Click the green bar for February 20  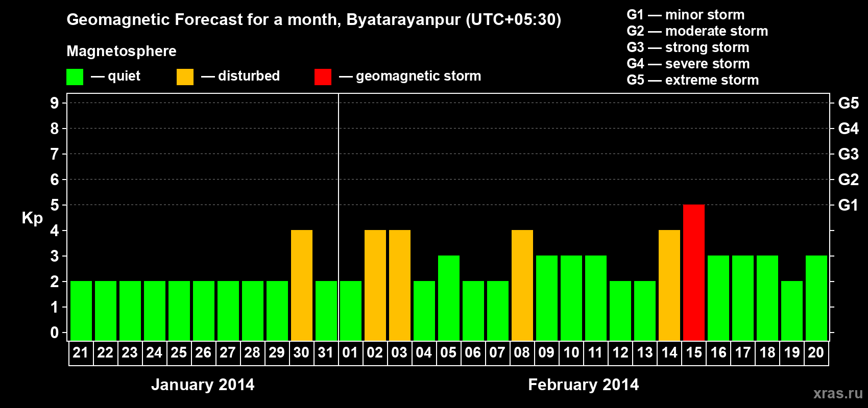click(816, 298)
